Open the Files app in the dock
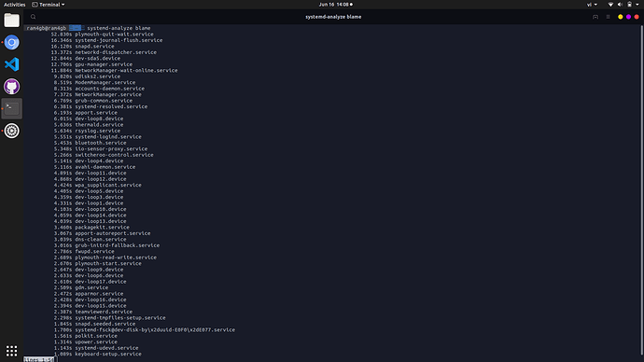The height and width of the screenshot is (362, 644). coord(11,21)
